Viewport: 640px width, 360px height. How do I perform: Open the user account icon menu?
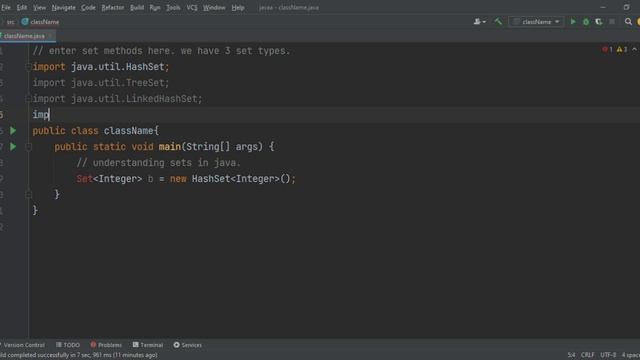tap(480, 22)
